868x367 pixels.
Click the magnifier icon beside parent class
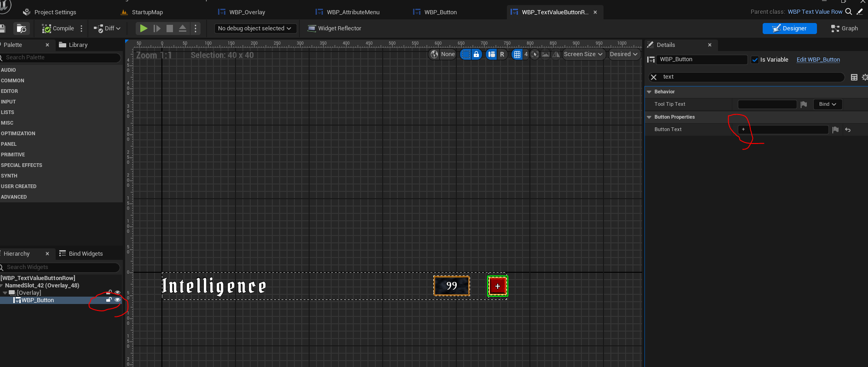849,12
